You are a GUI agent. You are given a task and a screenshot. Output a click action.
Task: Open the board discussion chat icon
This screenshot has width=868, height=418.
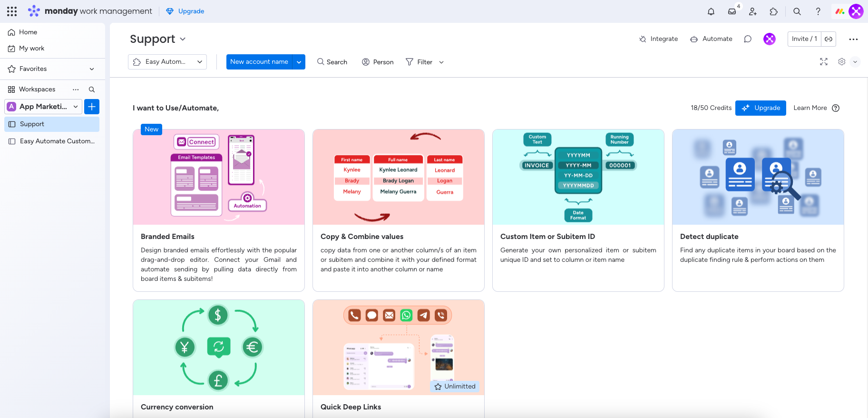tap(748, 39)
